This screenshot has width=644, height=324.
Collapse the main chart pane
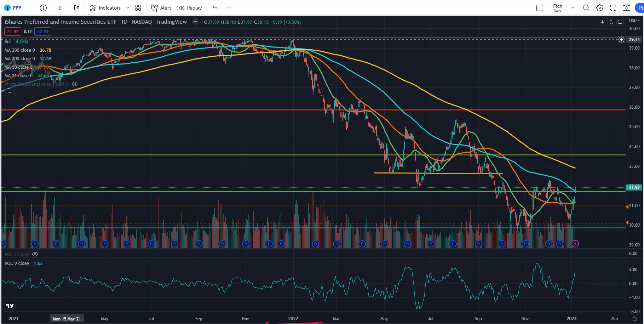click(x=611, y=22)
